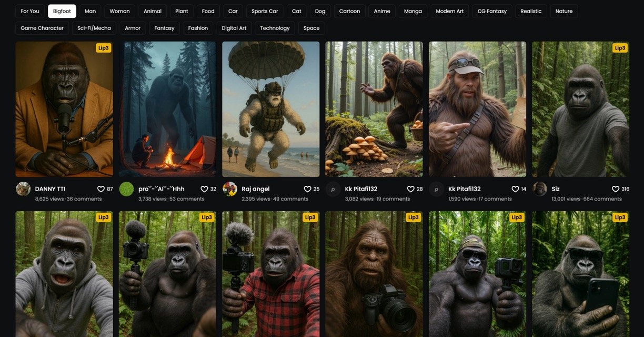Tap heart icon showing 32 likes
The height and width of the screenshot is (337, 644).
(x=204, y=189)
